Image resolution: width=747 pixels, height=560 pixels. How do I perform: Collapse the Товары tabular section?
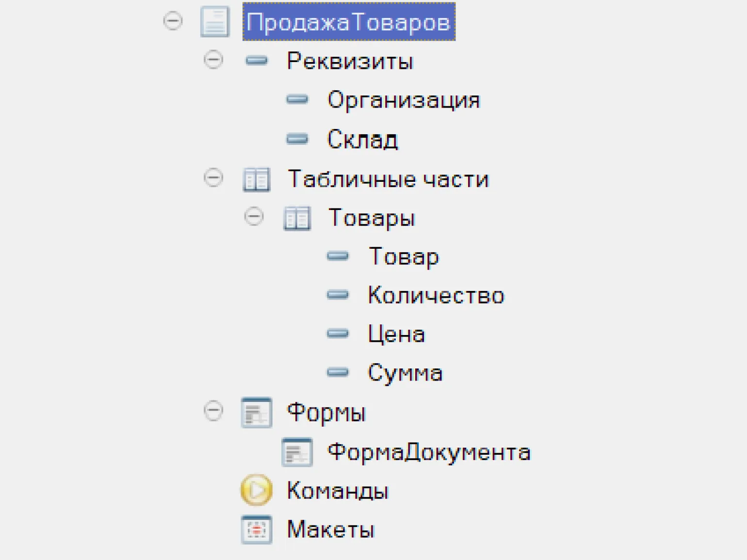pos(254,217)
